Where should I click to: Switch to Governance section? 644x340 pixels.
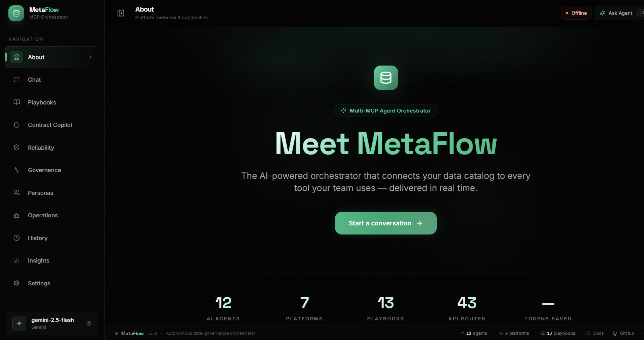click(52, 170)
